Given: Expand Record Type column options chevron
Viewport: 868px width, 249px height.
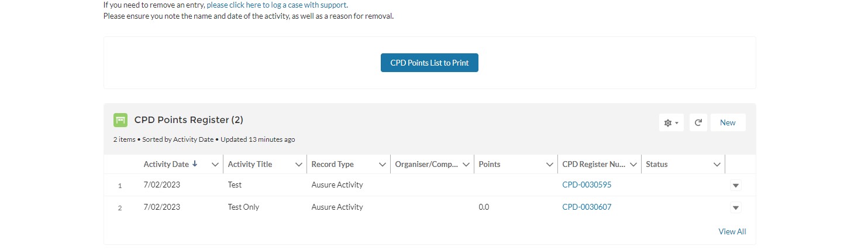Looking at the screenshot, I should click(383, 165).
